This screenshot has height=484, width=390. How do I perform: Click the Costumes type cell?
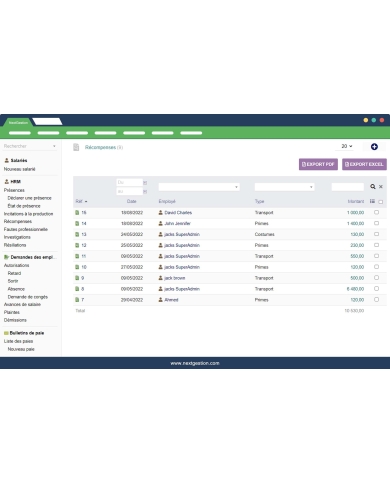[x=265, y=234]
